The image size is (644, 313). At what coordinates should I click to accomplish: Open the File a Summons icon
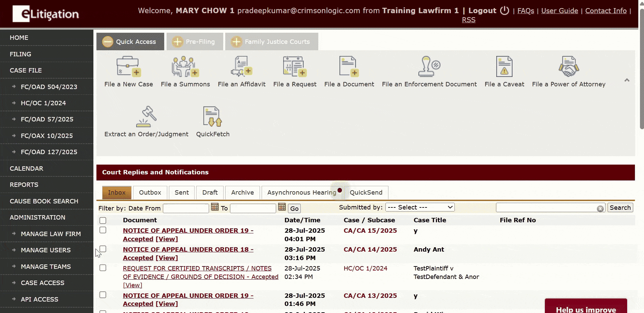[185, 67]
